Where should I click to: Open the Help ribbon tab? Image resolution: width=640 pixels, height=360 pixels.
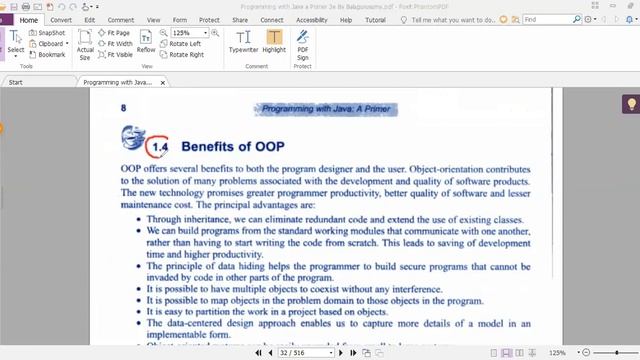346,20
